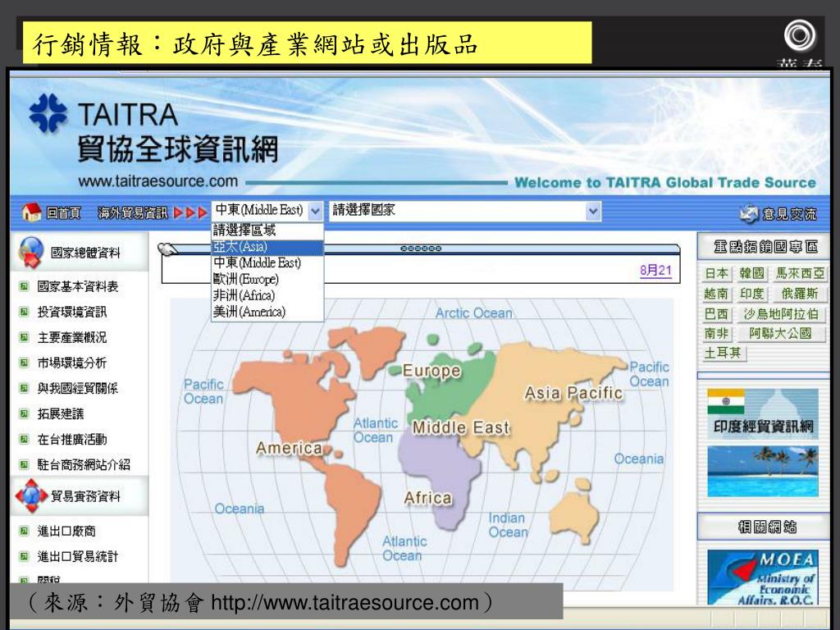Click the 意見交流 feedback icon

(x=749, y=214)
